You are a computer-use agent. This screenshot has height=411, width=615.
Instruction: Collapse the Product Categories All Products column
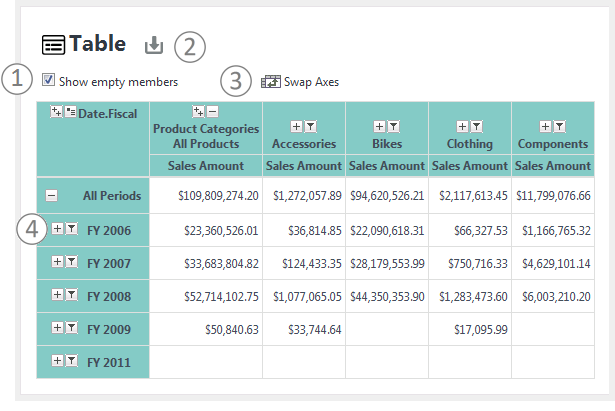[213, 111]
